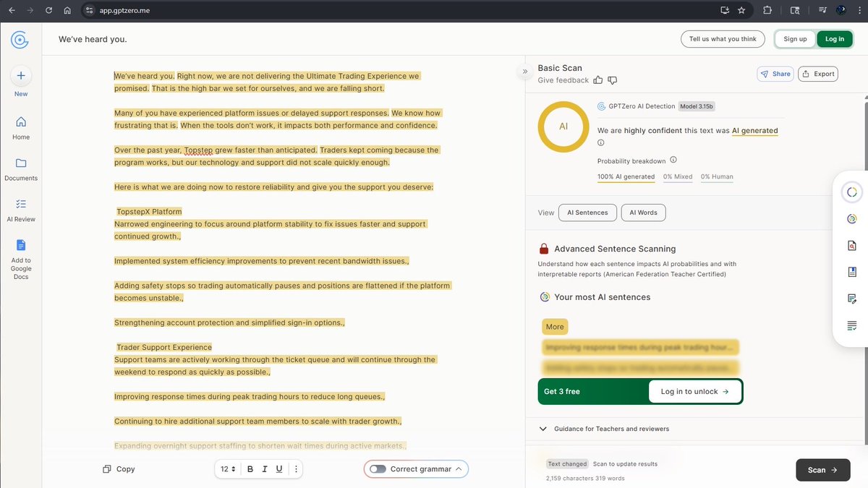868x488 pixels.
Task: Give thumbs up feedback
Action: click(598, 80)
